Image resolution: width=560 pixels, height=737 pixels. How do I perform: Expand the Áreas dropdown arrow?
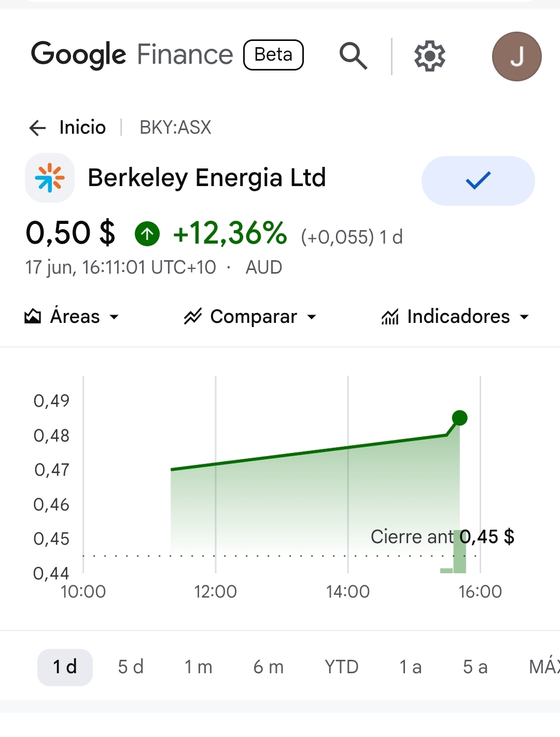click(114, 317)
